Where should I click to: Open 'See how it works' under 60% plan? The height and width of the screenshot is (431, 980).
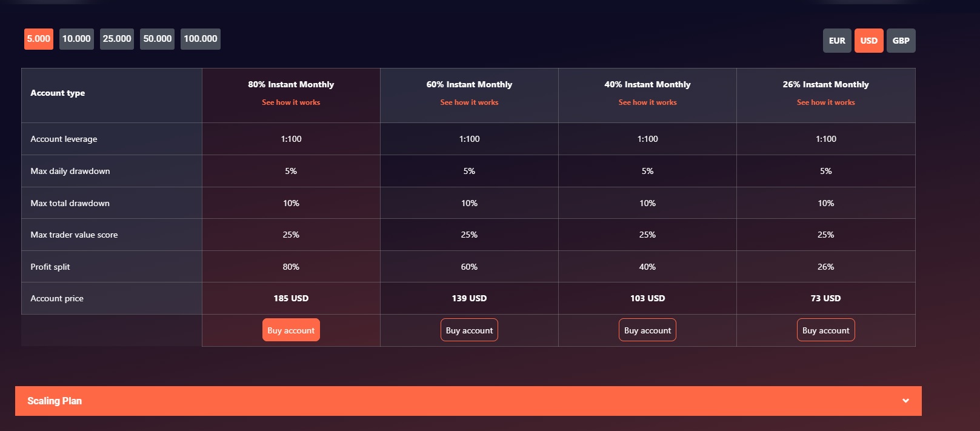(x=469, y=102)
